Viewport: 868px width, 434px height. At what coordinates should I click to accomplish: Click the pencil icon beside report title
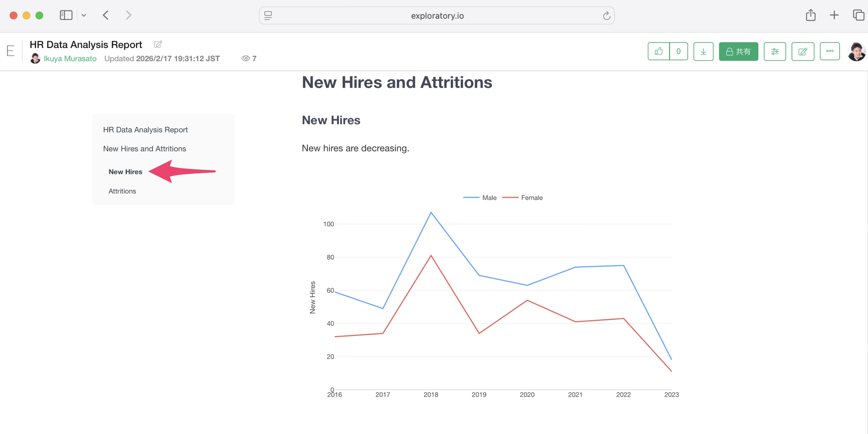pyautogui.click(x=158, y=44)
